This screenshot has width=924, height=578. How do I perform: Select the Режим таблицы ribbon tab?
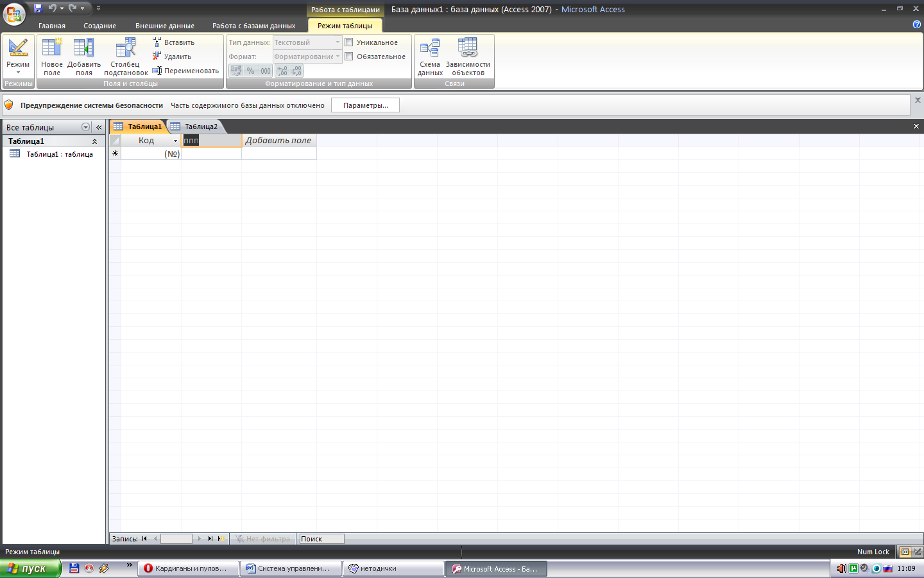345,26
